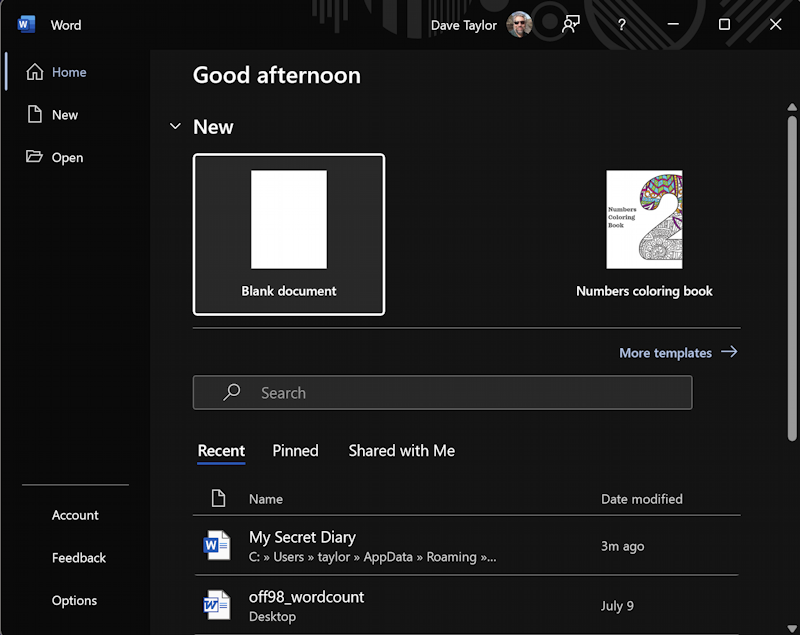The image size is (800, 635).
Task: Switch to the Pinned tab
Action: 295,451
